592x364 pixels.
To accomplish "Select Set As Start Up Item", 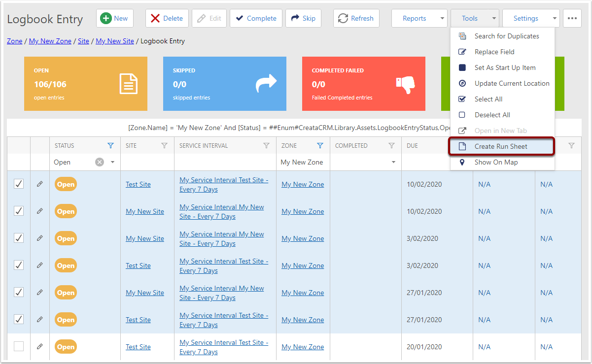I will (502, 67).
